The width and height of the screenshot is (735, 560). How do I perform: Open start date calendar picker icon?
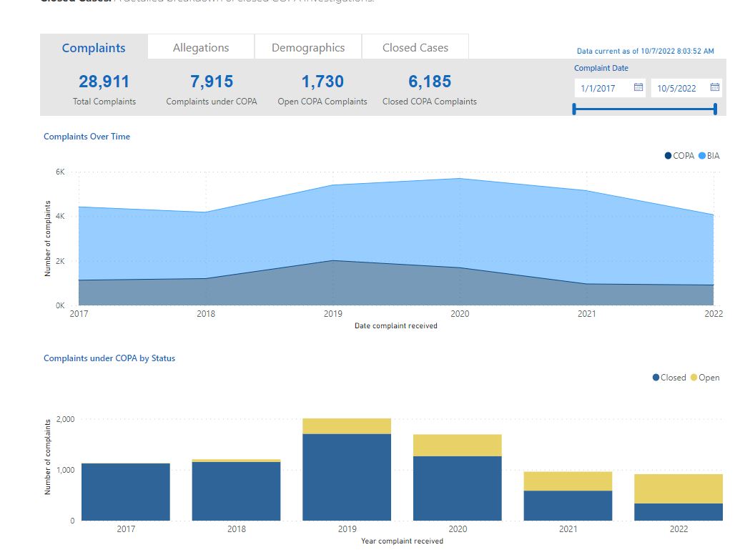click(638, 87)
